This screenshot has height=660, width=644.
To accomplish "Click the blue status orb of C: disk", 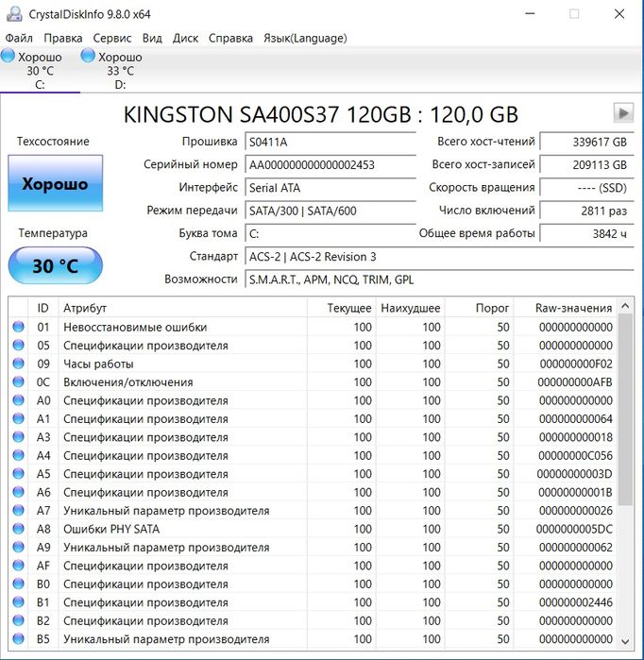I will coord(8,56).
